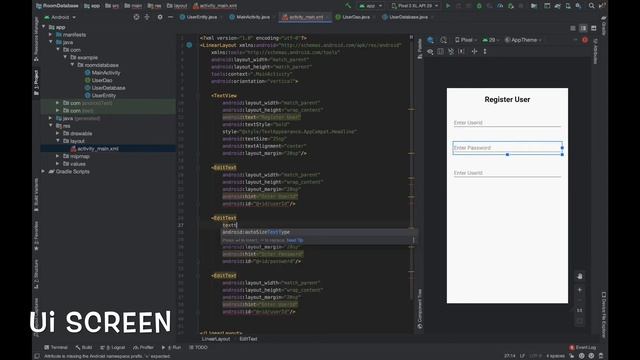Select UserEntity in project tree
640x360 pixels.
click(104, 96)
